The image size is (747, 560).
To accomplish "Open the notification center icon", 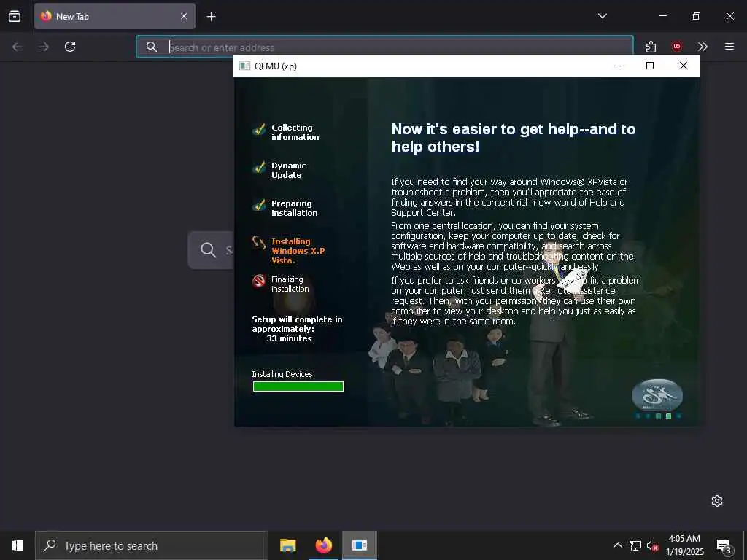I will click(724, 545).
